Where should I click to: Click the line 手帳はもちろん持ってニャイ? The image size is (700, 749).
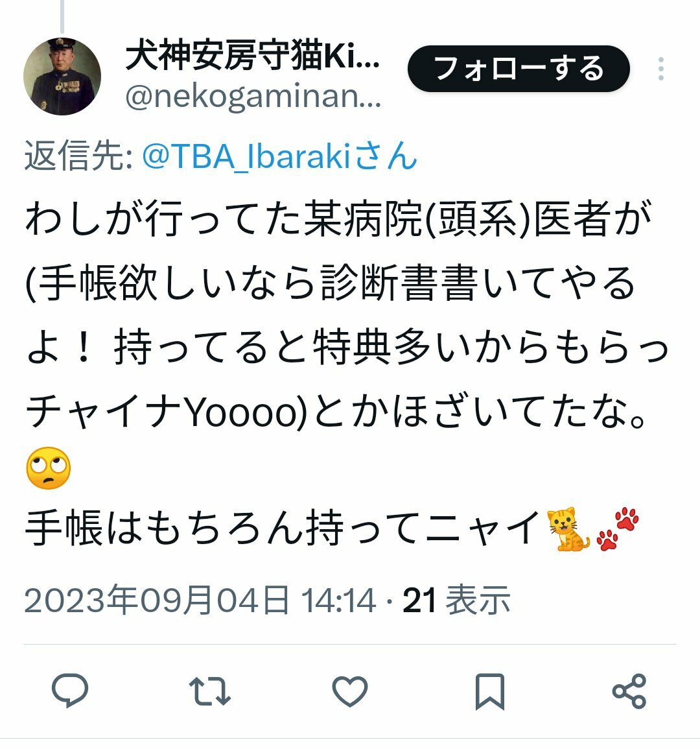[x=282, y=529]
